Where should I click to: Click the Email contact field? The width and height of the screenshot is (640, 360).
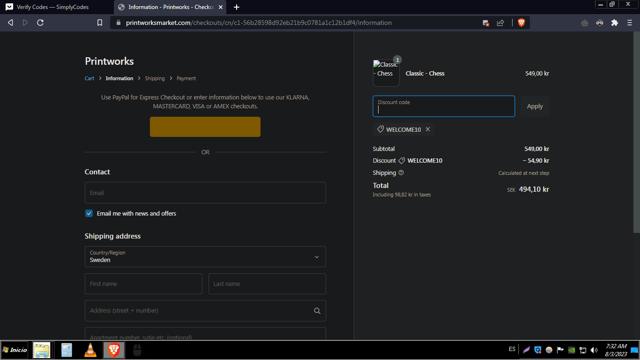205,193
